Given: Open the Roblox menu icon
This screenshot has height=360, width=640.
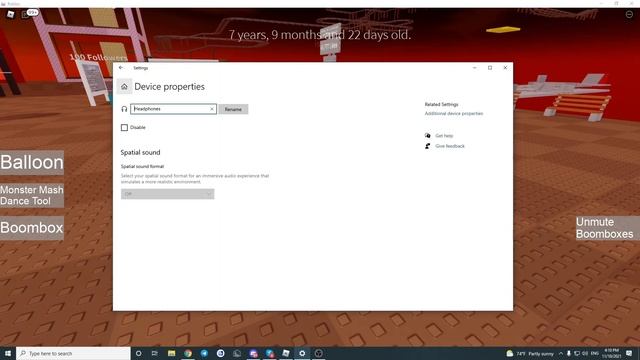Looking at the screenshot, I should pos(11,14).
